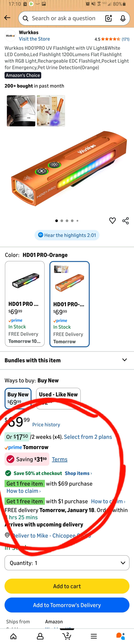134x644 pixels.
Task: Tap the search input field
Action: (x=63, y=18)
